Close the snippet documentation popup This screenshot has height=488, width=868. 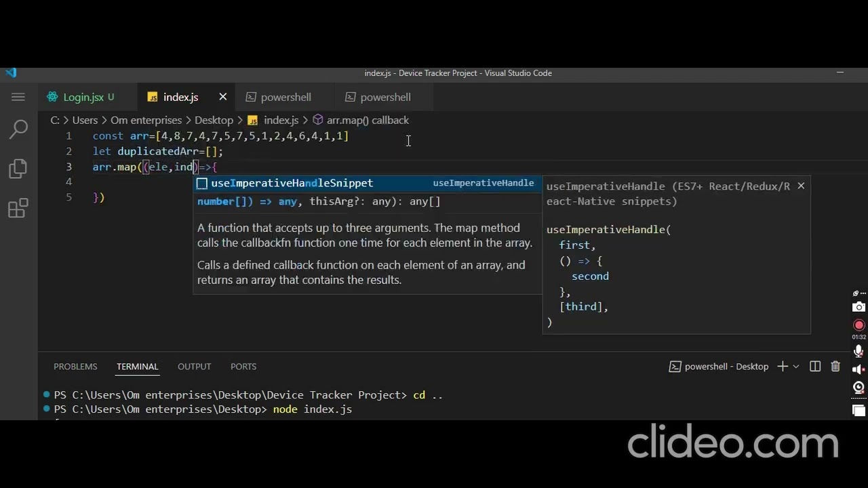(x=801, y=186)
